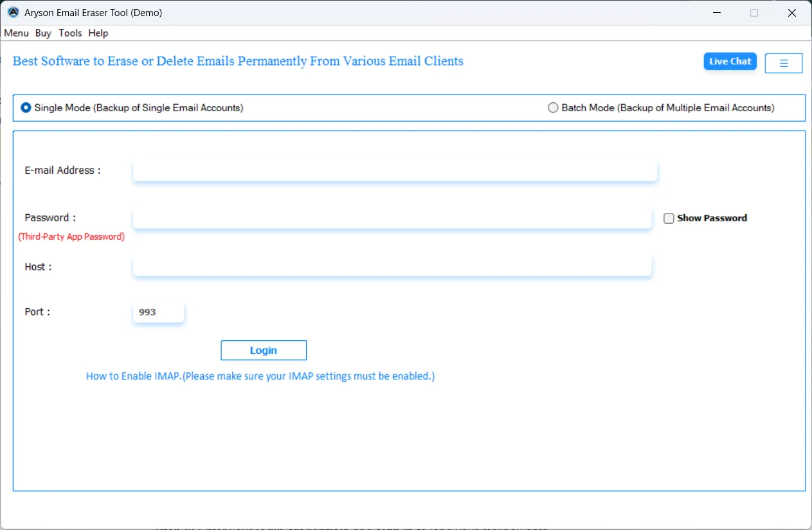Screen dimensions: 812x530
Task: Open the How to Enable IMAP link
Action: [x=260, y=376]
